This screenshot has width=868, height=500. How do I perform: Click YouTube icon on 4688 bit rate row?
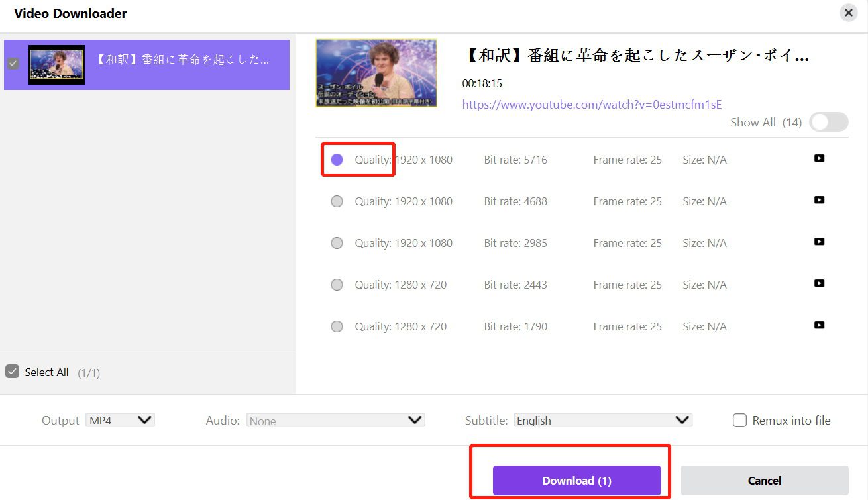tap(819, 200)
